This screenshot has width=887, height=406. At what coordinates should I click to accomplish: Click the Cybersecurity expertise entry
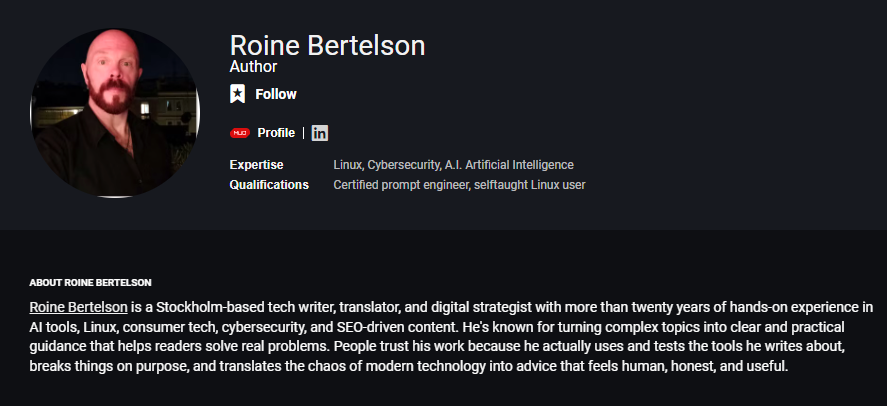coord(400,164)
